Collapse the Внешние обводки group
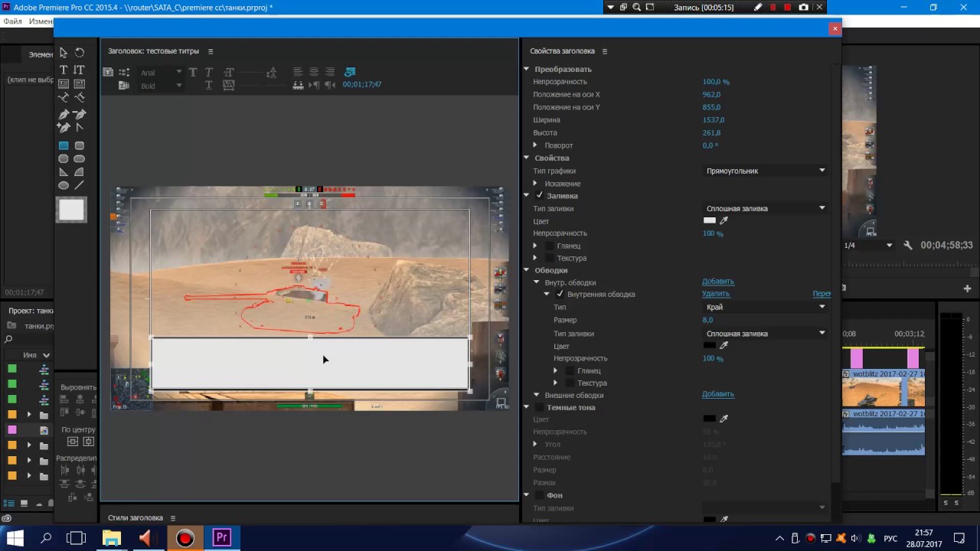The image size is (980, 551). tap(537, 395)
